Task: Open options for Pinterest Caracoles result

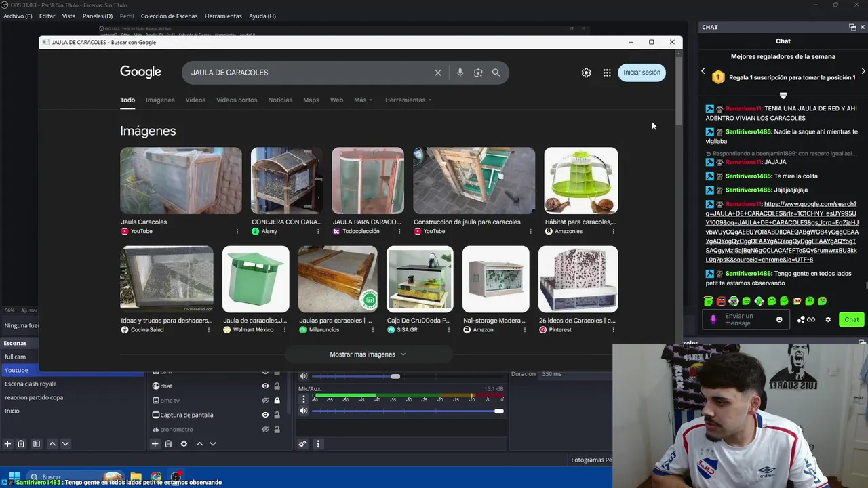Action: (613, 329)
